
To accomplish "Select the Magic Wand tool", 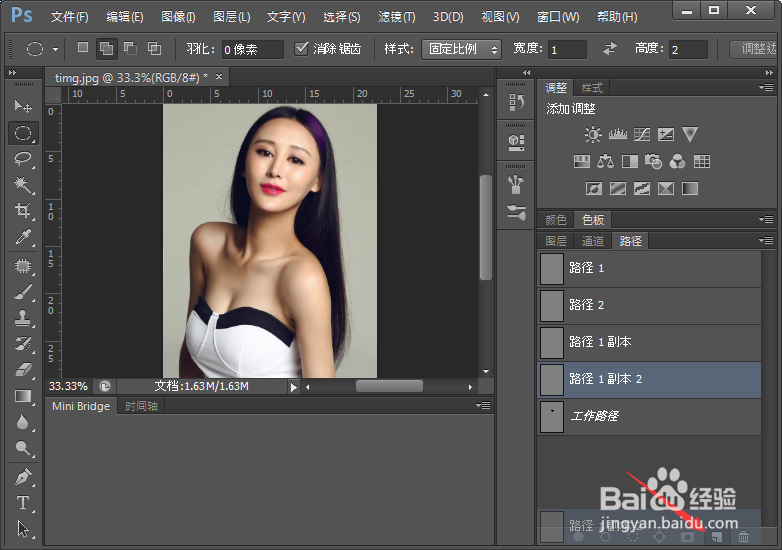I will tap(23, 184).
